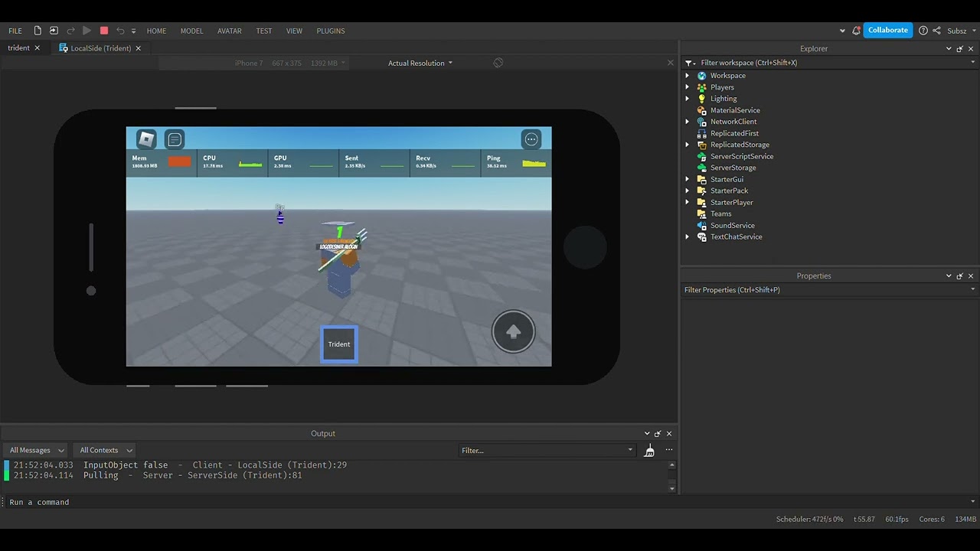
Task: Open the FILE menu
Action: [15, 31]
